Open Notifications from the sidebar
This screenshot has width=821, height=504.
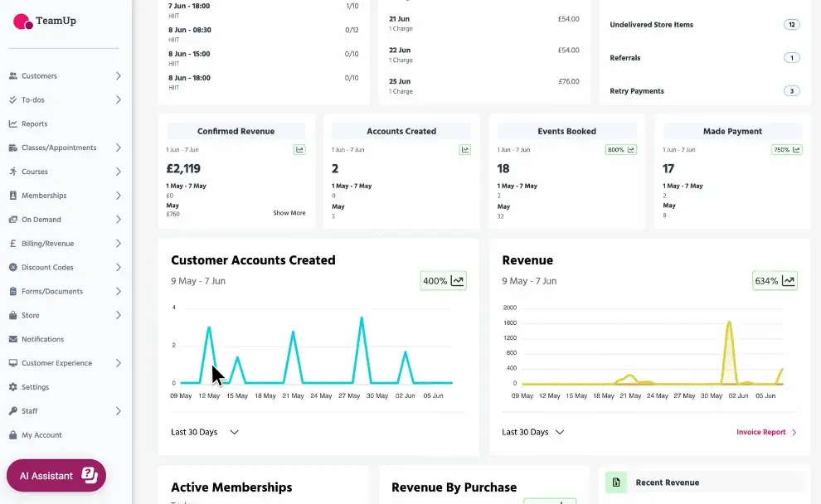41,339
